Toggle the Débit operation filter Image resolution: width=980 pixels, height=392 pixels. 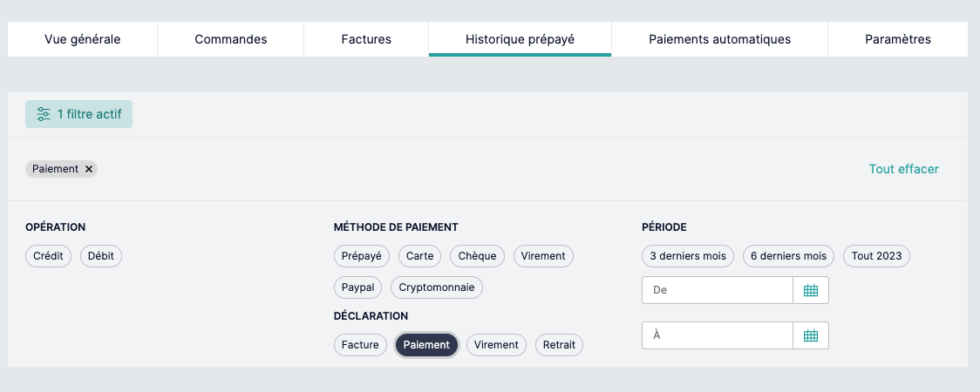point(101,256)
